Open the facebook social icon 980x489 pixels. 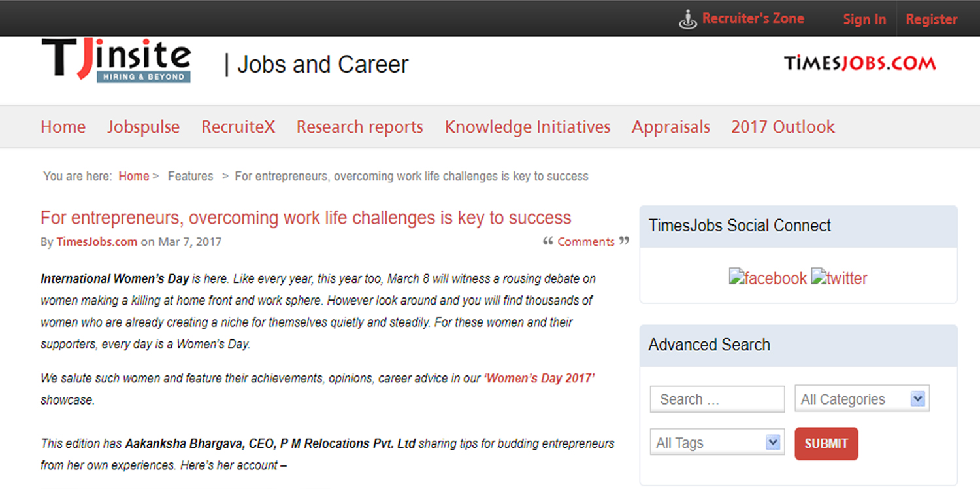coord(768,278)
